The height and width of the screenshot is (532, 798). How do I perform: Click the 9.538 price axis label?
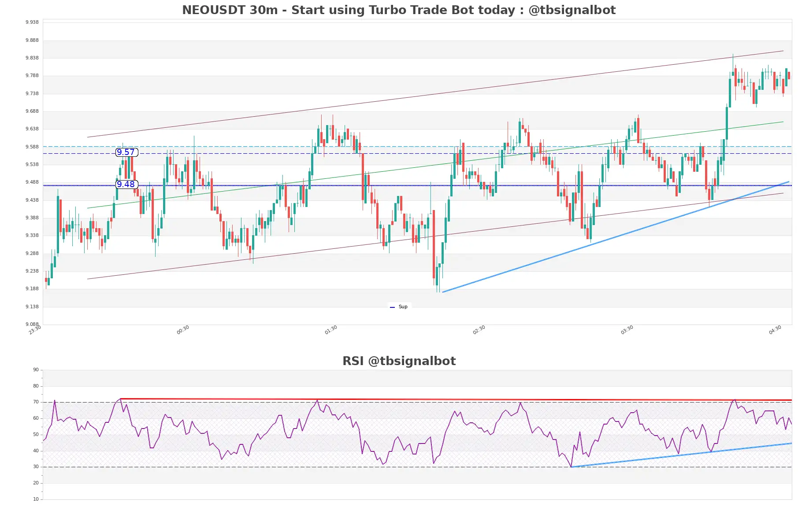[32, 165]
